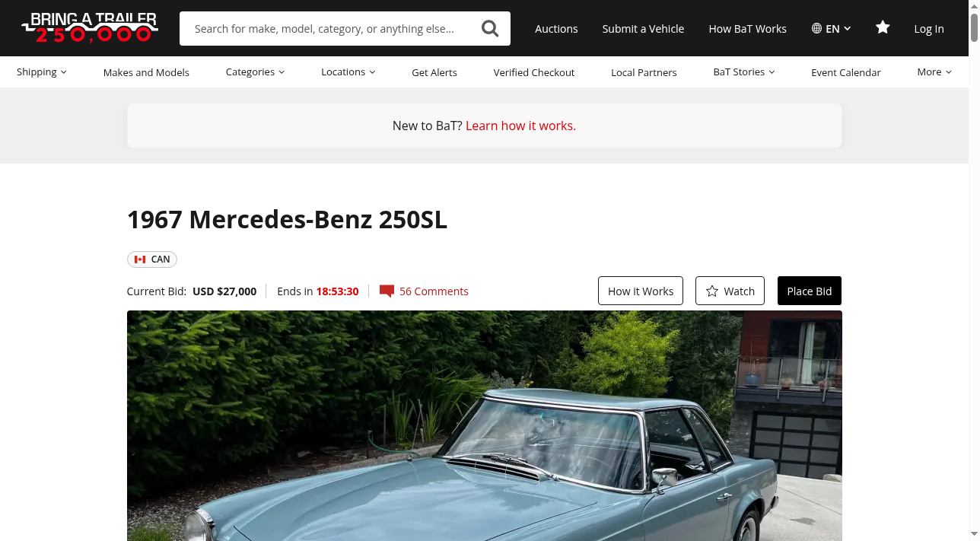980x541 pixels.
Task: Click the magnifying glass search icon
Action: point(490,28)
